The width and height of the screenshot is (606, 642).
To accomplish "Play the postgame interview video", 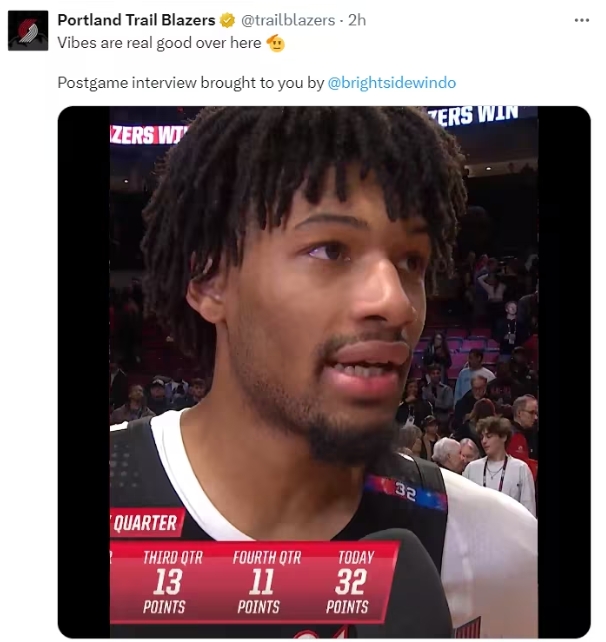I will coord(324,372).
